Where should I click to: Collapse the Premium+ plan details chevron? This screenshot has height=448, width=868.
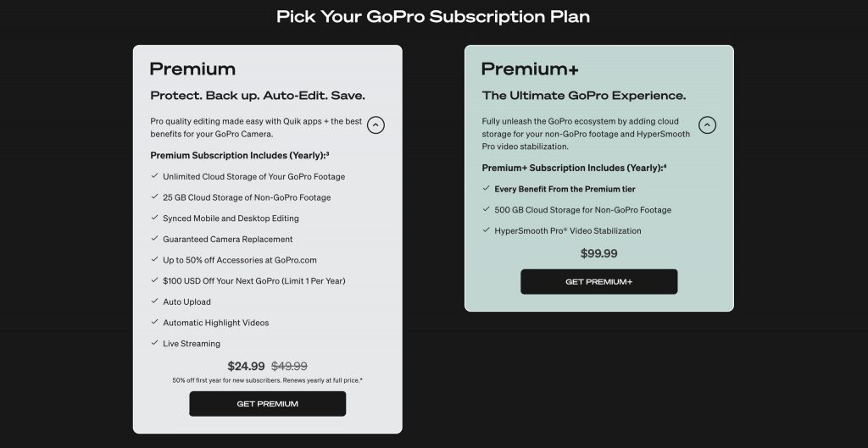point(707,125)
